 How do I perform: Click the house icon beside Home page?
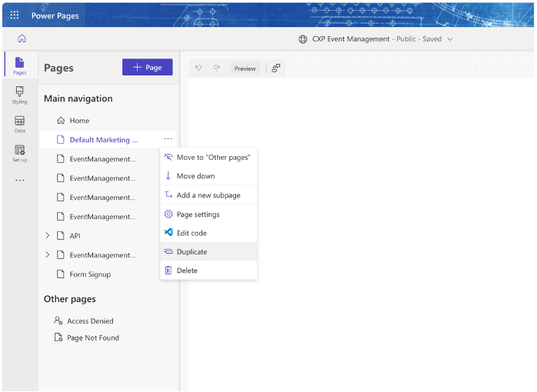pos(61,121)
